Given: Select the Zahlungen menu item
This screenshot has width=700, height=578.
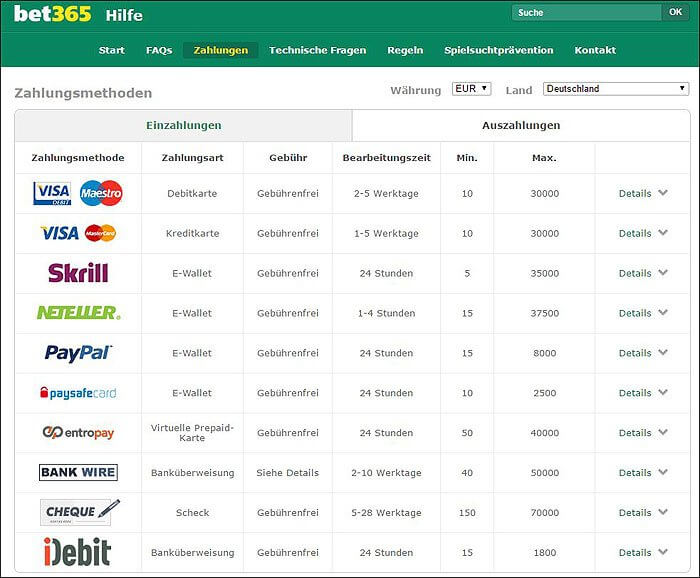Looking at the screenshot, I should pos(221,50).
